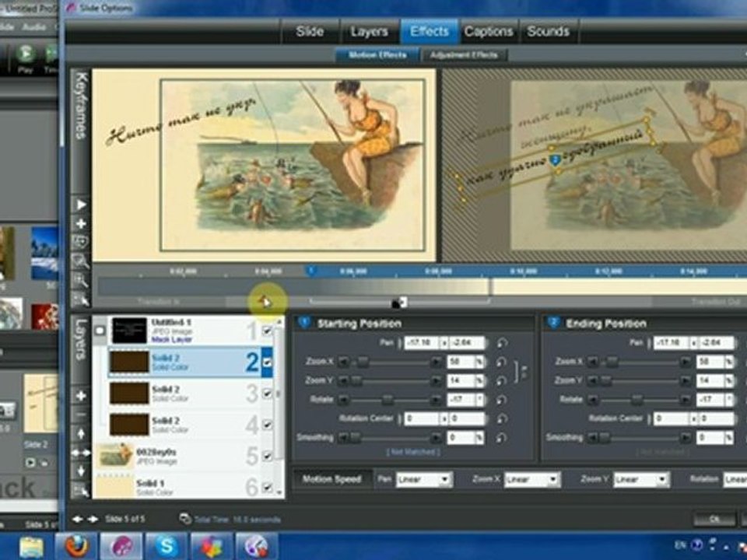Click the bottom cursor icon in Layers toolbar

tap(80, 489)
